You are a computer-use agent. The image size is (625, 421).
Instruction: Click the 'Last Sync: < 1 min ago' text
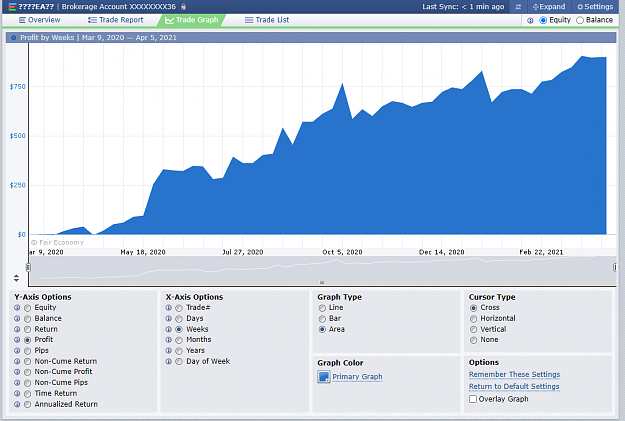point(463,7)
